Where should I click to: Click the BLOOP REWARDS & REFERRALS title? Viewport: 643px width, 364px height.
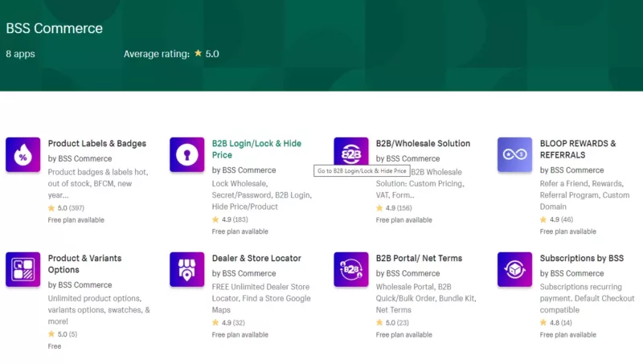[578, 149]
